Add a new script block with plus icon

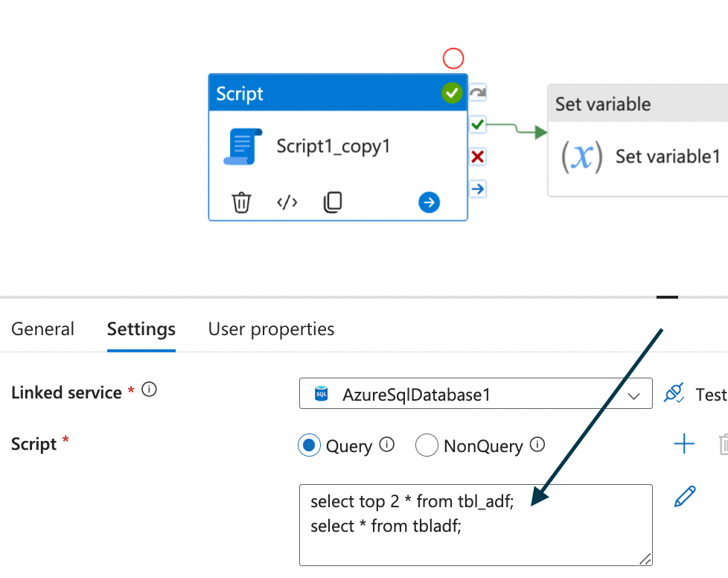[x=684, y=444]
